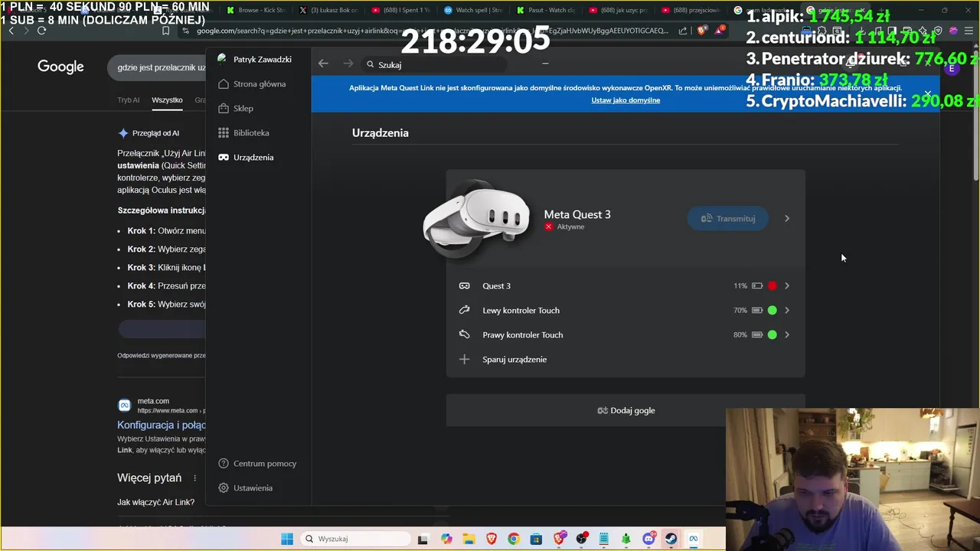Open Discord from the taskbar

(x=648, y=539)
